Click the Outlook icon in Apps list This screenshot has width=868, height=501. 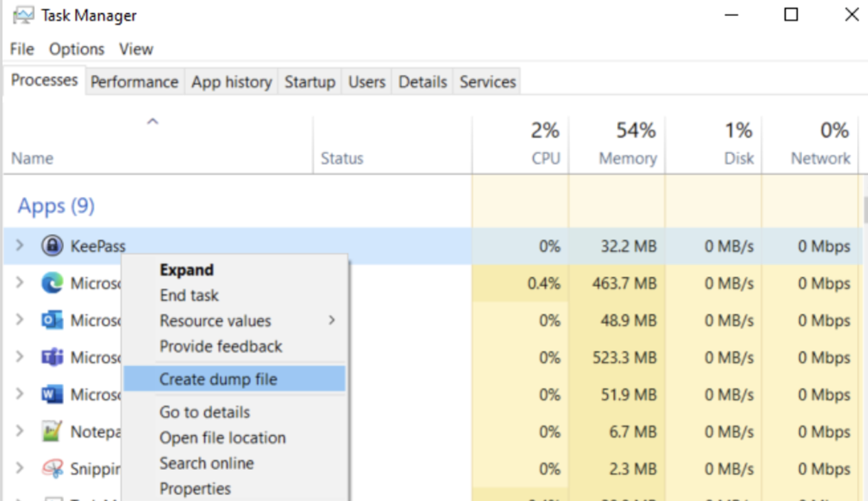pyautogui.click(x=52, y=320)
